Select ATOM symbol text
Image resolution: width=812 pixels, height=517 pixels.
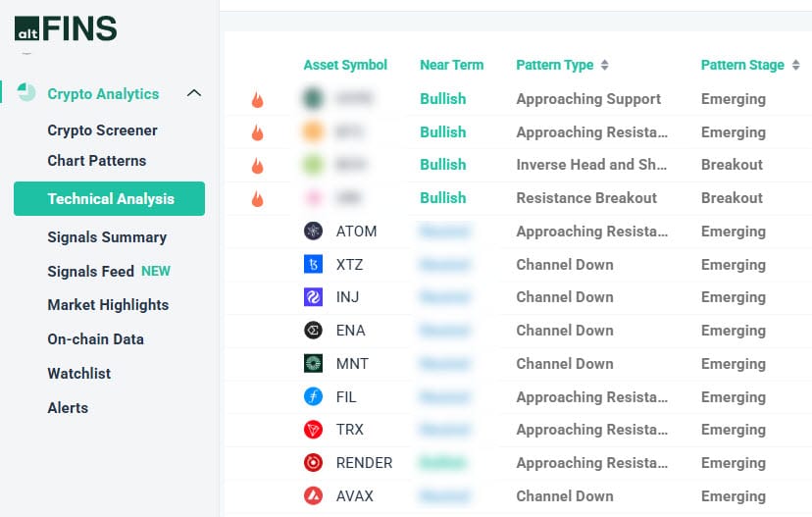[356, 232]
